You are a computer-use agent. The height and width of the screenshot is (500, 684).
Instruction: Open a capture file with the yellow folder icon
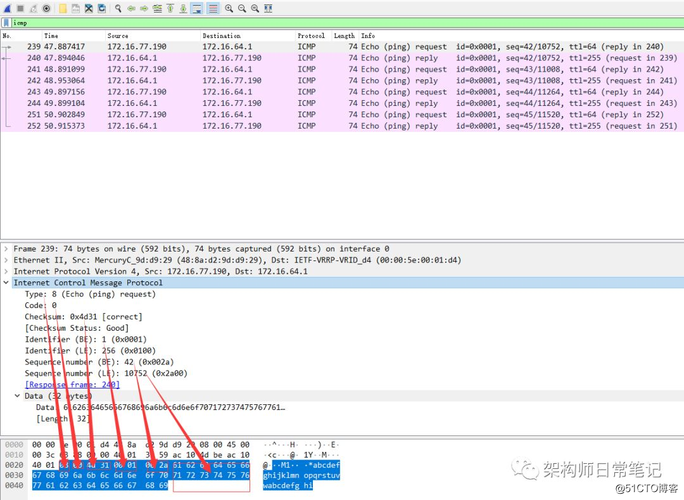pos(62,8)
